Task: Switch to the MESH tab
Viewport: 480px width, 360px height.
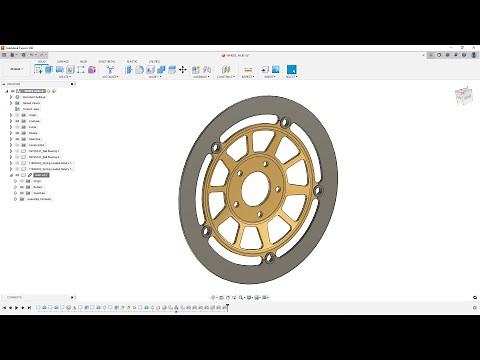Action: [83, 62]
